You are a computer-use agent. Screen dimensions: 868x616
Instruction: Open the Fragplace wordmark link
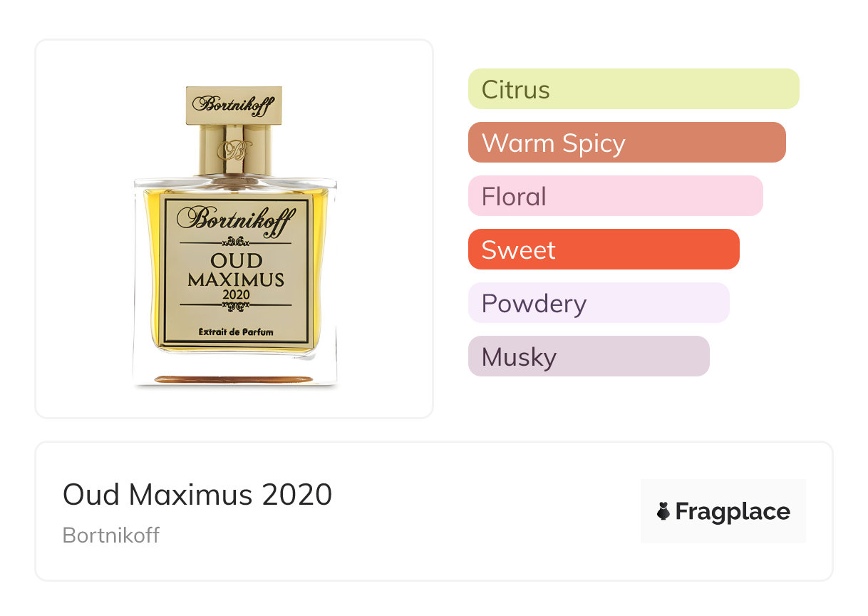[732, 511]
